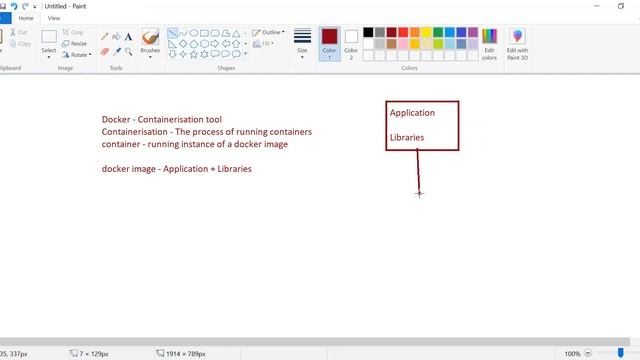The width and height of the screenshot is (640, 360).
Task: Choose the Polygon shape
Action: click(225, 33)
